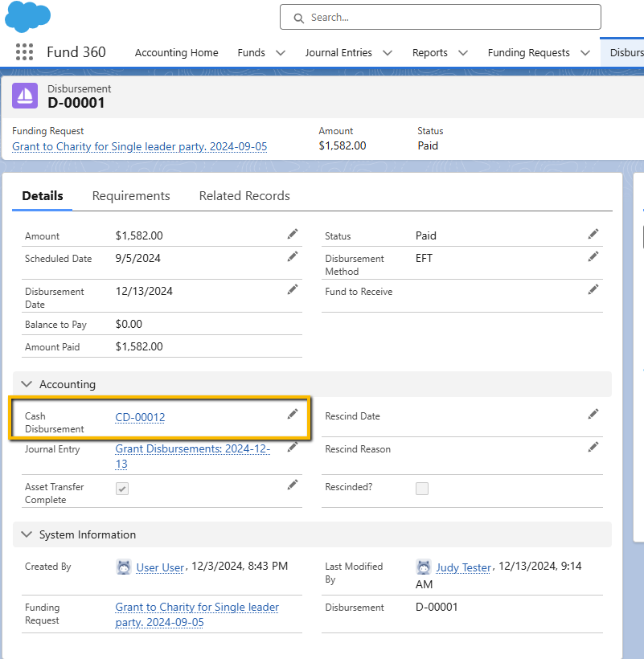The image size is (644, 659).
Task: Open Funding Requests dropdown chevron
Action: 585,53
